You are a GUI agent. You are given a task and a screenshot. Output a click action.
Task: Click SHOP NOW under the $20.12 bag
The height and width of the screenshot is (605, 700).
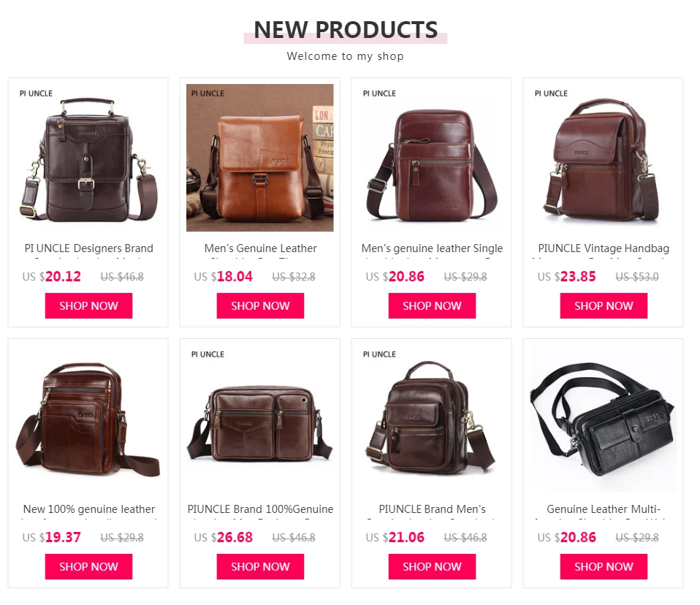click(88, 306)
